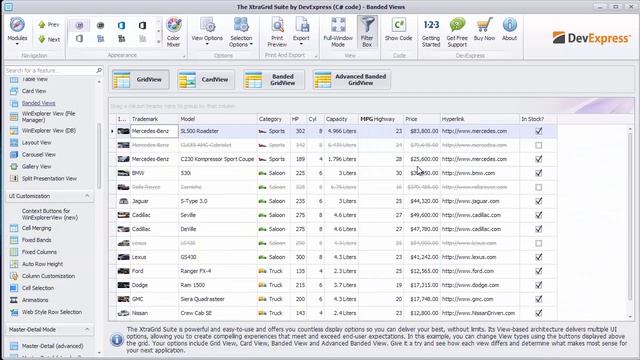This screenshot has width=640, height=360.
Task: Switch to the Banded GridView layout
Action: [273, 80]
